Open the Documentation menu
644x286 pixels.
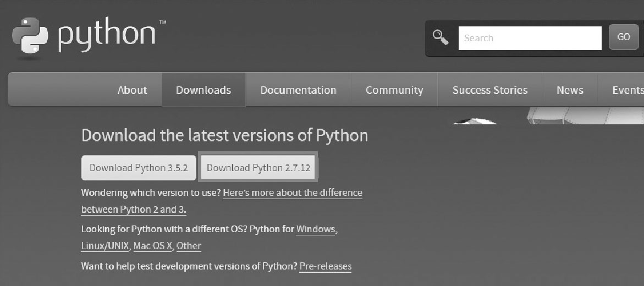point(298,90)
